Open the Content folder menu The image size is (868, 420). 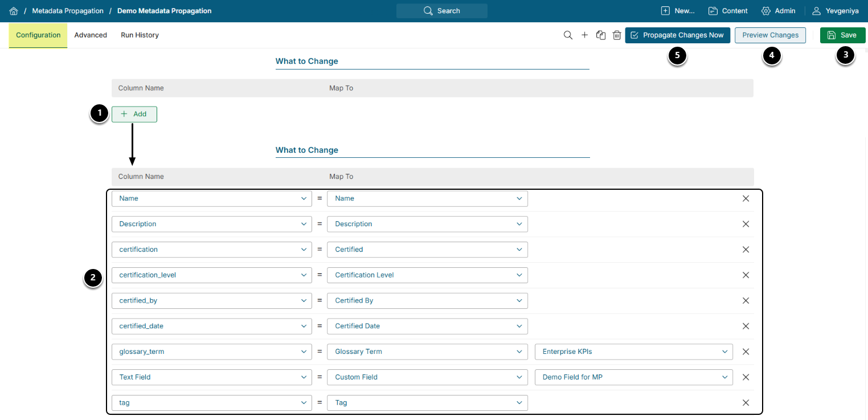point(728,11)
